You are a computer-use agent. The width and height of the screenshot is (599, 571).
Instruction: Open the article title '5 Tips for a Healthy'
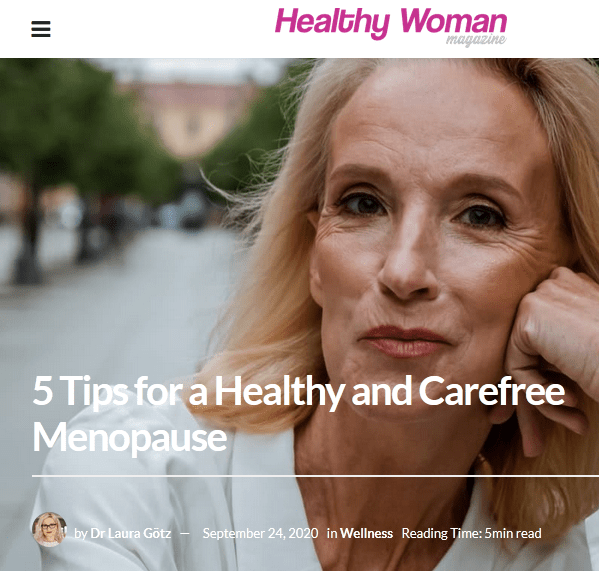point(188,391)
